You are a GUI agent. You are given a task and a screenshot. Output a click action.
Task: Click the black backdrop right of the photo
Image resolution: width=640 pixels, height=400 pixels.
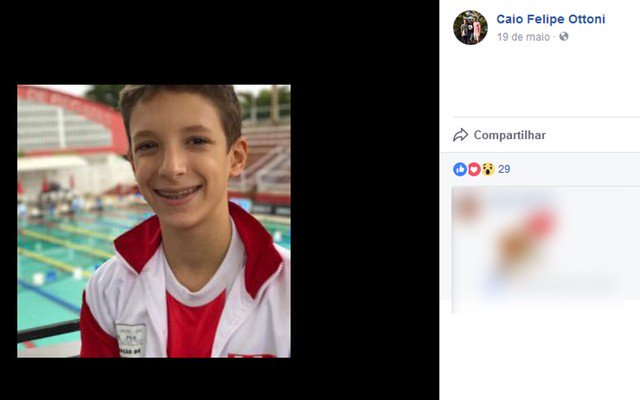coord(364,220)
